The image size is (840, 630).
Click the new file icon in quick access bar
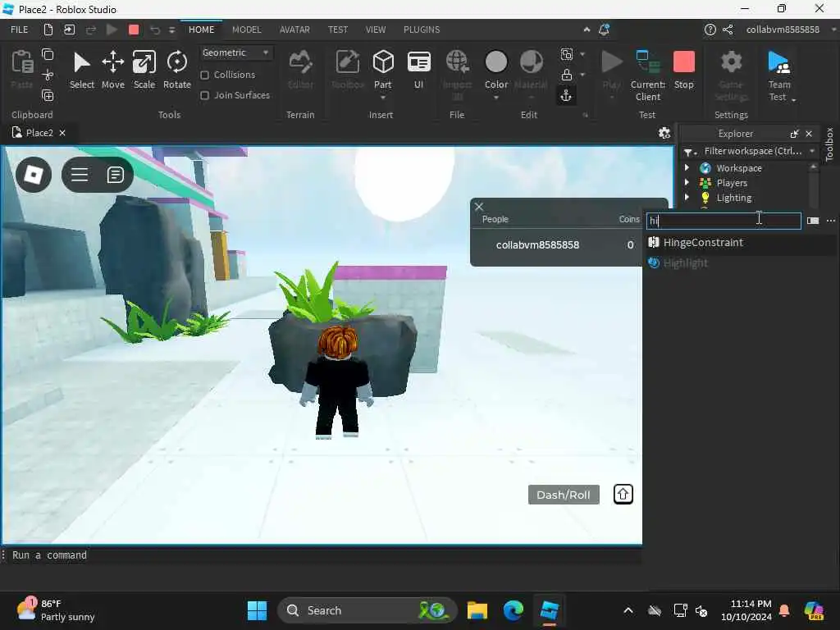pos(48,30)
